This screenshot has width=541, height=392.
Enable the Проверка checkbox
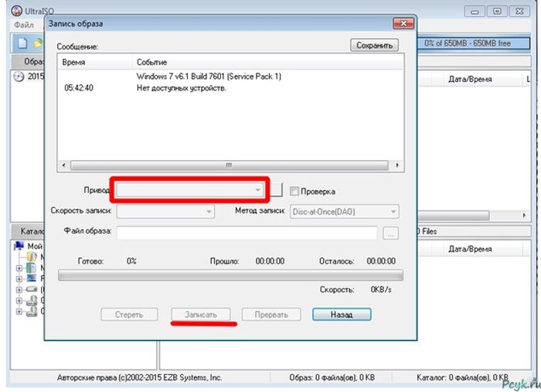pyautogui.click(x=294, y=191)
